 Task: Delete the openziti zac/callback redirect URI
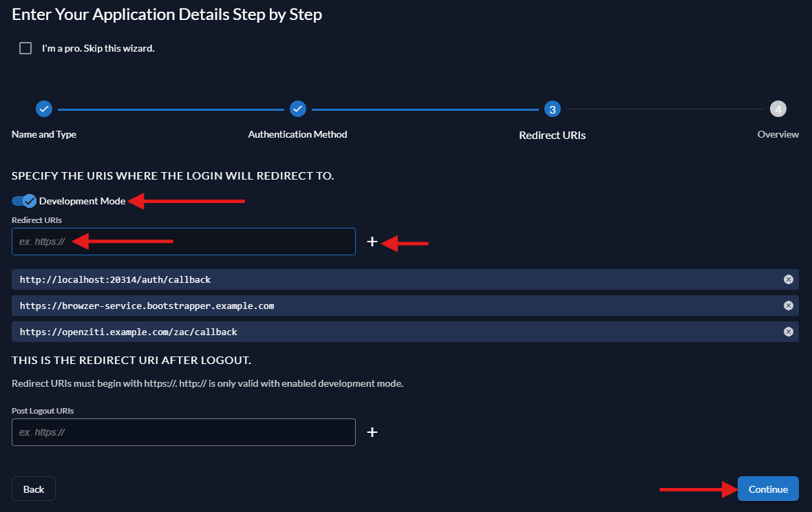click(788, 331)
